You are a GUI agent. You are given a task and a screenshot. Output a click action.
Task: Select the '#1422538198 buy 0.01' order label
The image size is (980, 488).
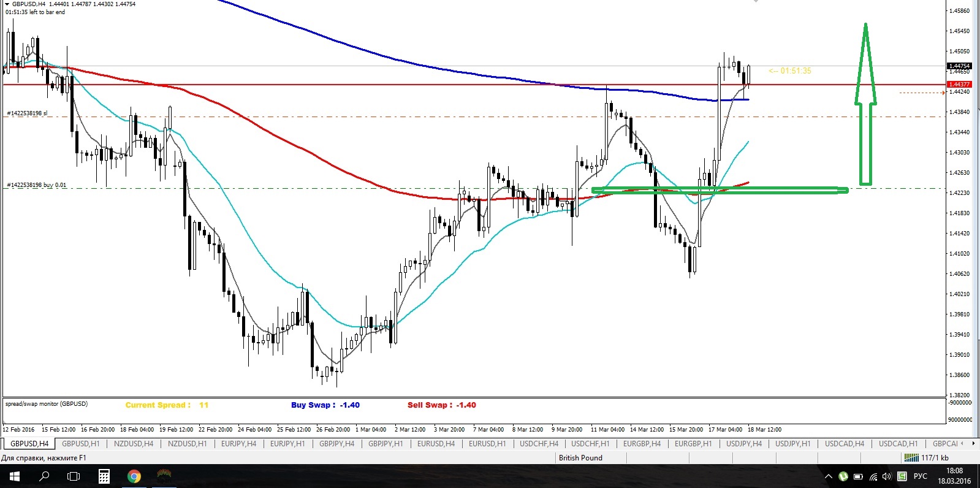pos(36,185)
